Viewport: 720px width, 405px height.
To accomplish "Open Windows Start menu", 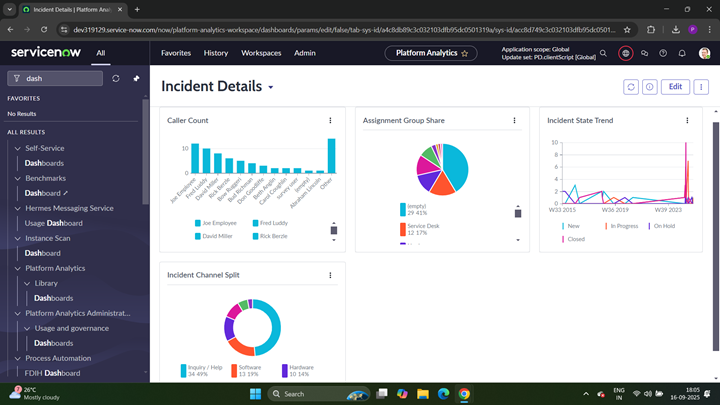I will [255, 394].
